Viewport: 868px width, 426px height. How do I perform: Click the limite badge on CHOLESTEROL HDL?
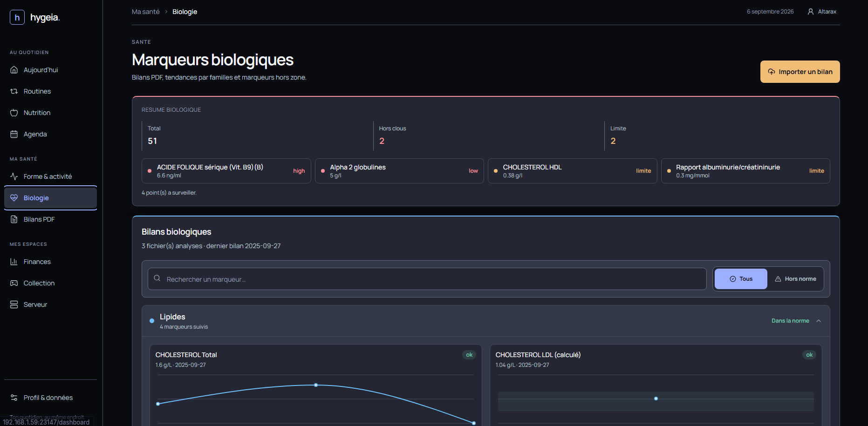(643, 171)
